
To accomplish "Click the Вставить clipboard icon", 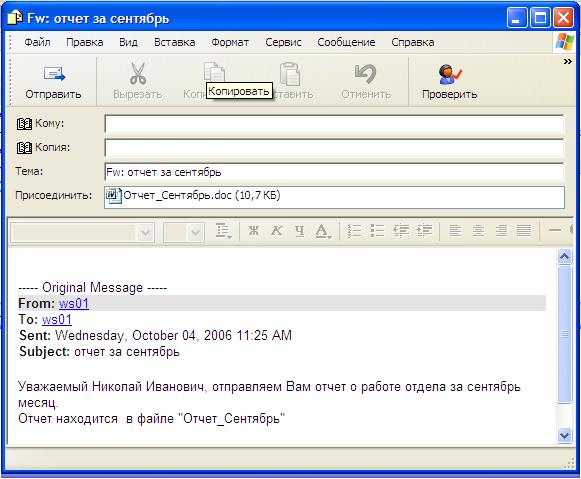I will pyautogui.click(x=290, y=73).
